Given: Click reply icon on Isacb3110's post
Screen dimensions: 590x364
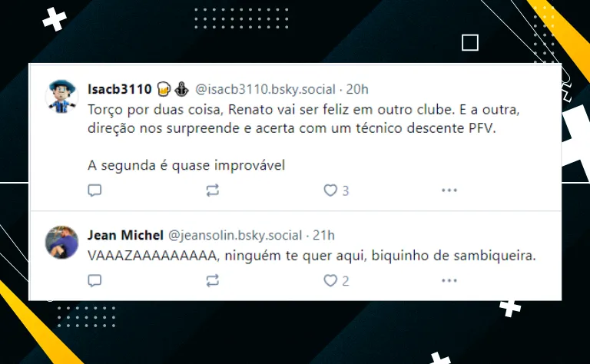Looking at the screenshot, I should click(x=94, y=190).
